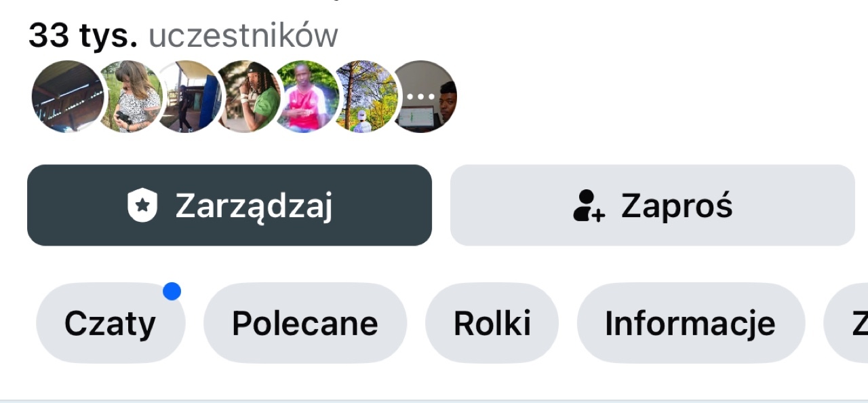The image size is (868, 403).
Task: Tap the add-person icon on Zaproś
Action: [x=589, y=206]
